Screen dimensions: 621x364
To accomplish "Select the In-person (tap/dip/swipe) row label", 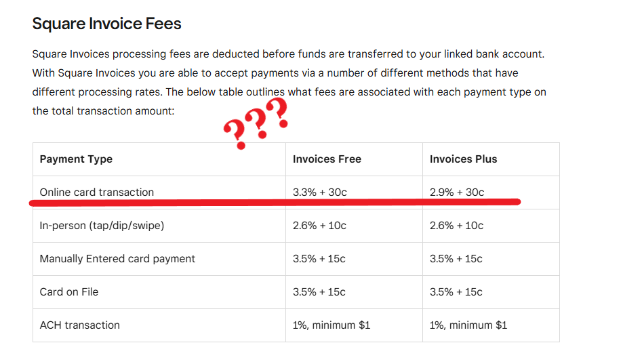I will (102, 225).
